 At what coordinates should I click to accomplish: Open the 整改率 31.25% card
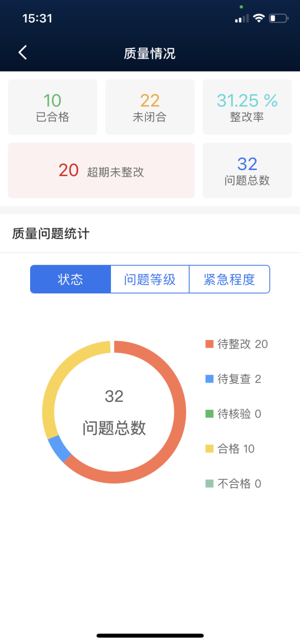(x=247, y=107)
